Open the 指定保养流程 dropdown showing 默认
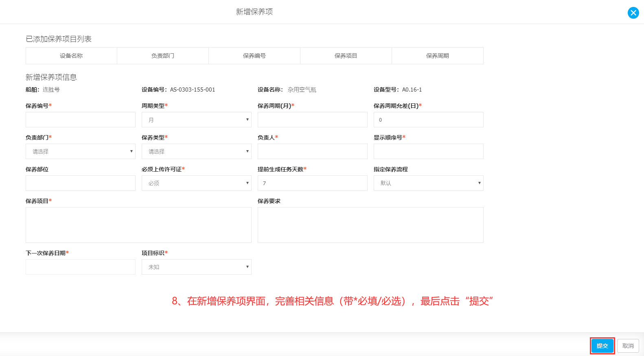The height and width of the screenshot is (356, 644). click(429, 183)
